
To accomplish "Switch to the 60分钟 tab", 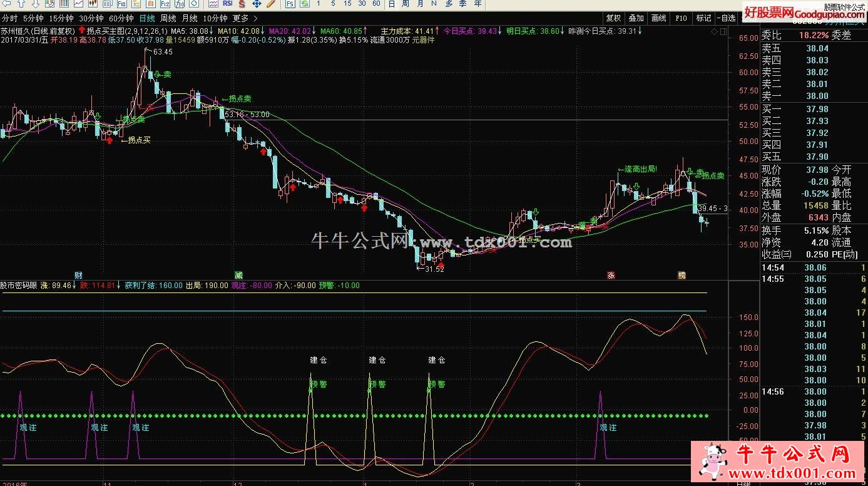I will 121,18.
